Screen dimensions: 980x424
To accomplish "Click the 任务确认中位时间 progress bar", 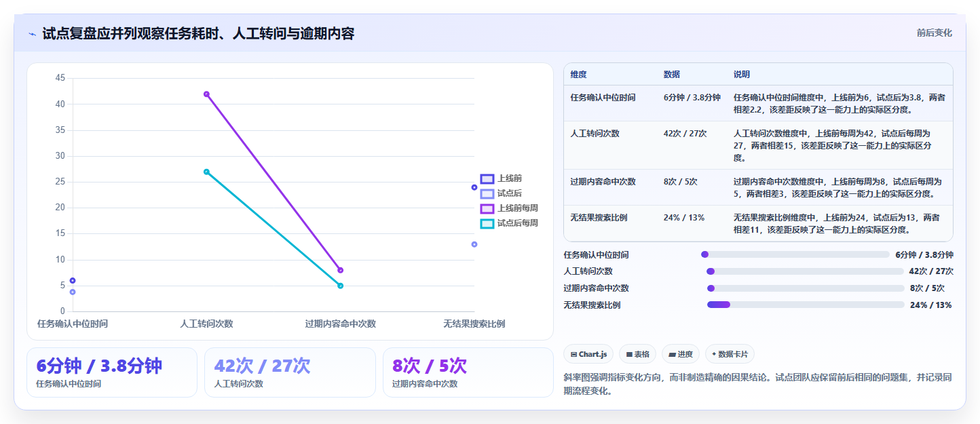I will click(x=795, y=254).
